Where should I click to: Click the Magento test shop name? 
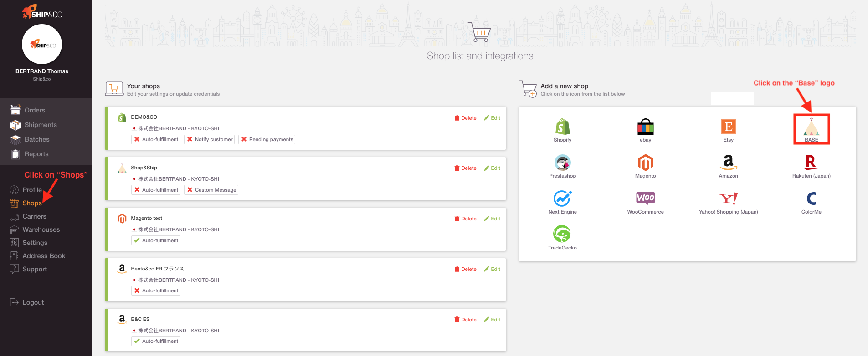click(147, 218)
